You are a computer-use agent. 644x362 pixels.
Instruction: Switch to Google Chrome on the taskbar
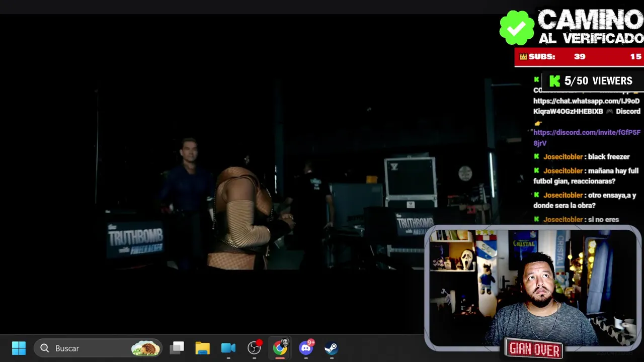click(280, 348)
